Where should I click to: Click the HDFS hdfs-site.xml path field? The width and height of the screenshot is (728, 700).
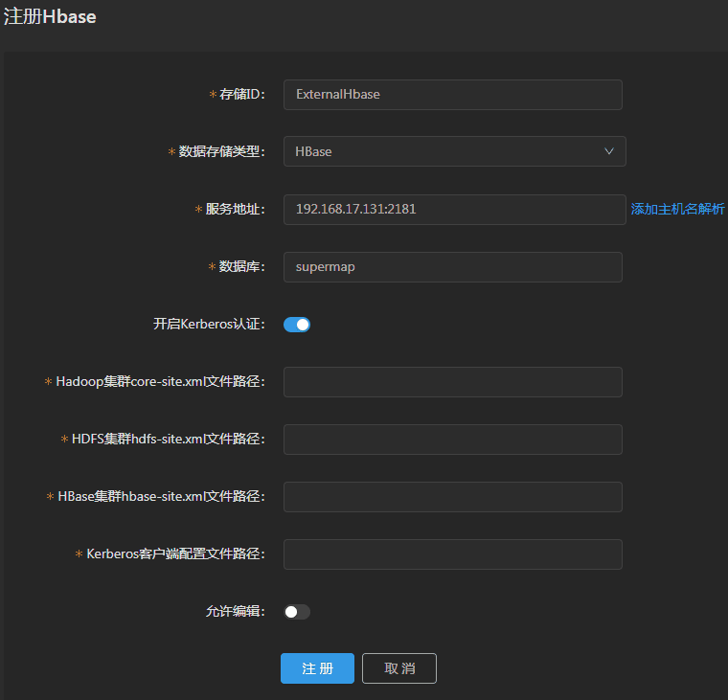coord(452,440)
